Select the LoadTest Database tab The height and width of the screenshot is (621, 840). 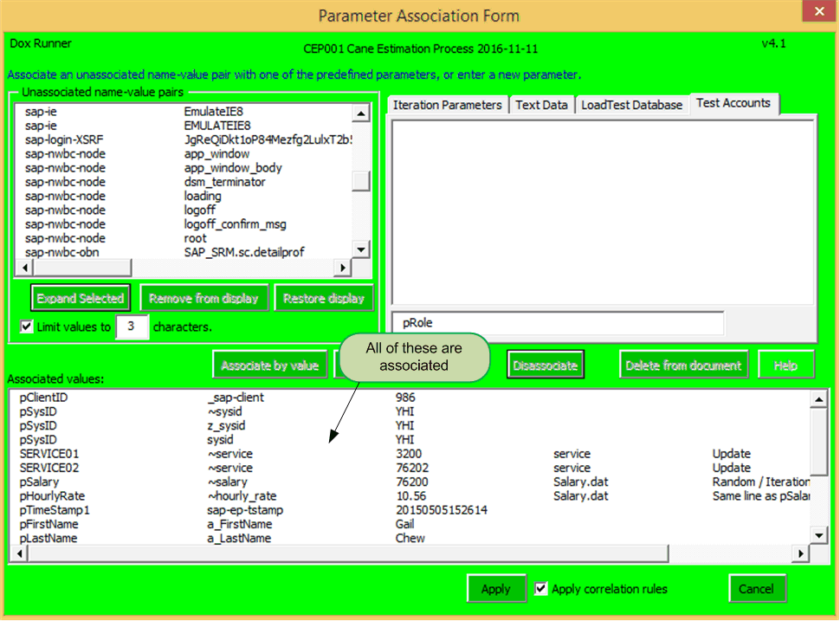(631, 105)
